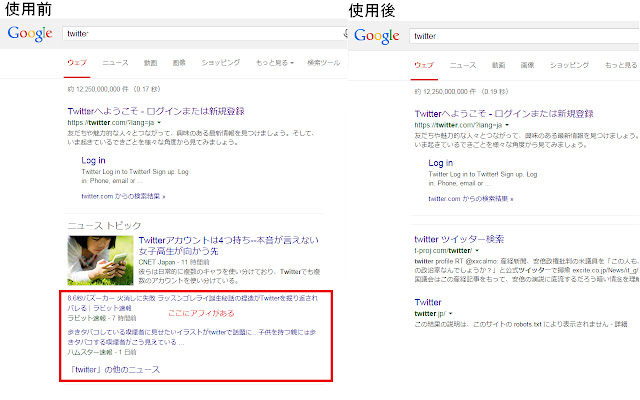This screenshot has height=400, width=640.
Task: Open 検索ツール in the 使用前 screenshot
Action: click(324, 63)
